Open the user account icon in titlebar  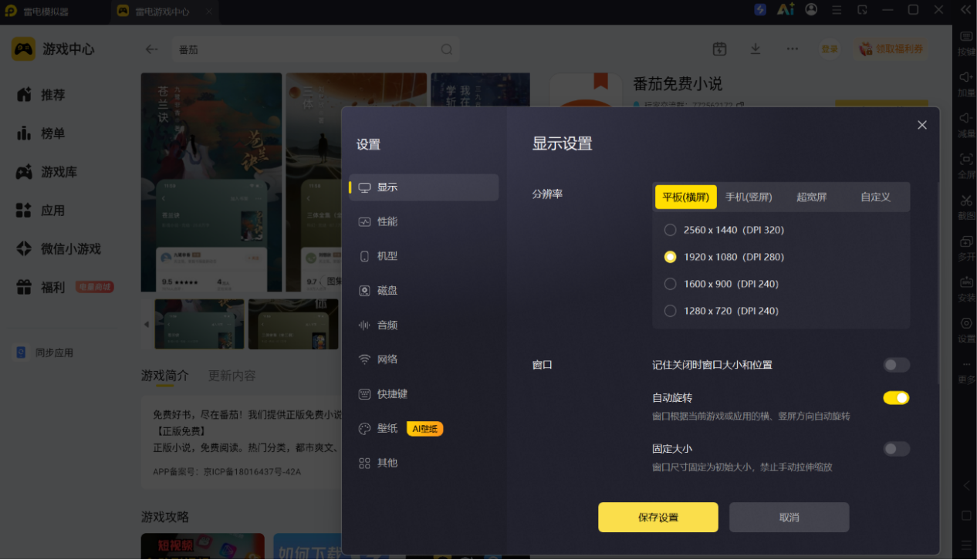(x=811, y=10)
